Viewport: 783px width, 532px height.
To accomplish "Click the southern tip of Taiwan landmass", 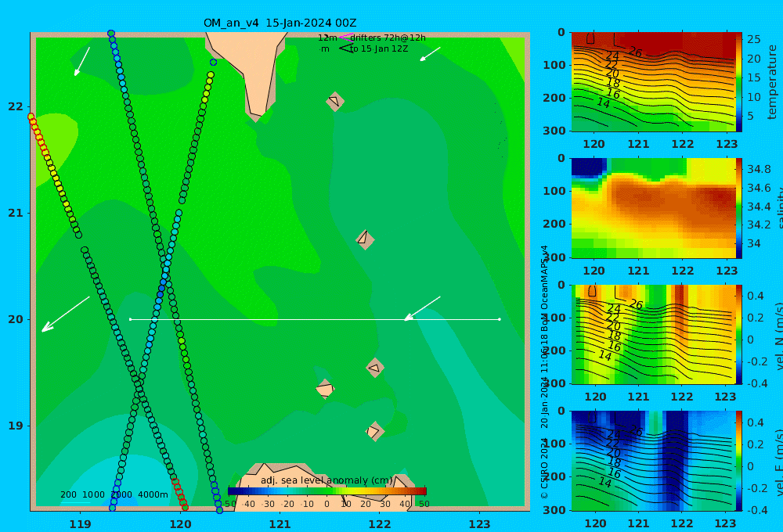I will (x=256, y=116).
